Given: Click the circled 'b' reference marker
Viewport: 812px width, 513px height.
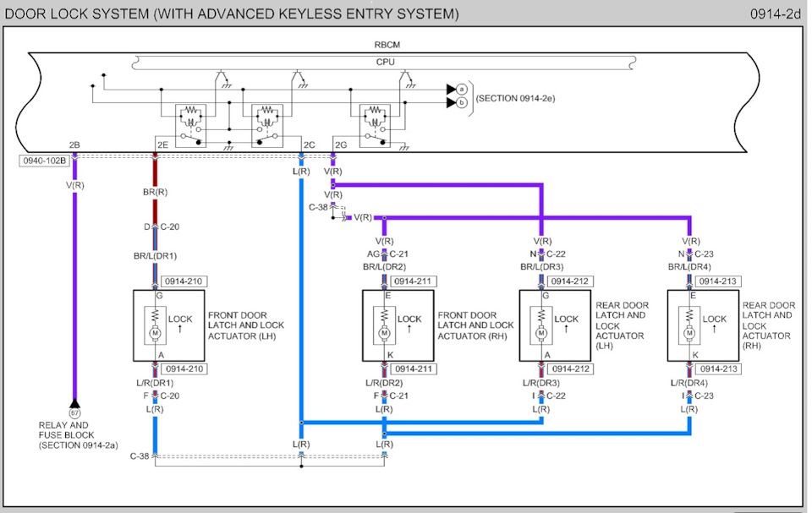Looking at the screenshot, I should coord(462,103).
